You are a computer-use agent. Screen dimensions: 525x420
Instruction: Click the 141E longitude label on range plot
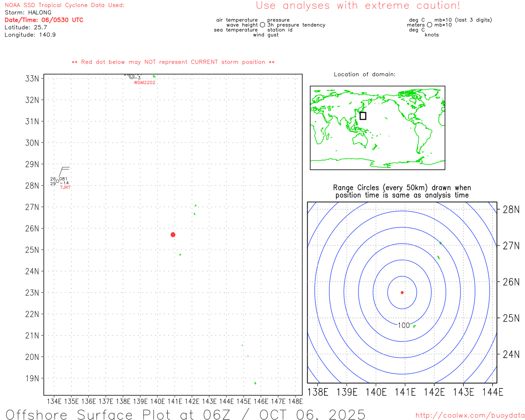pyautogui.click(x=405, y=392)
